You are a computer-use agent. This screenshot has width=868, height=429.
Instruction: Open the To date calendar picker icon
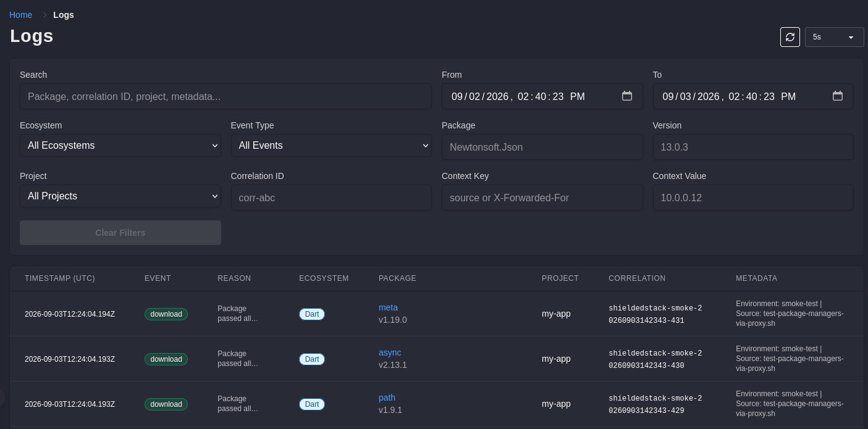(838, 96)
